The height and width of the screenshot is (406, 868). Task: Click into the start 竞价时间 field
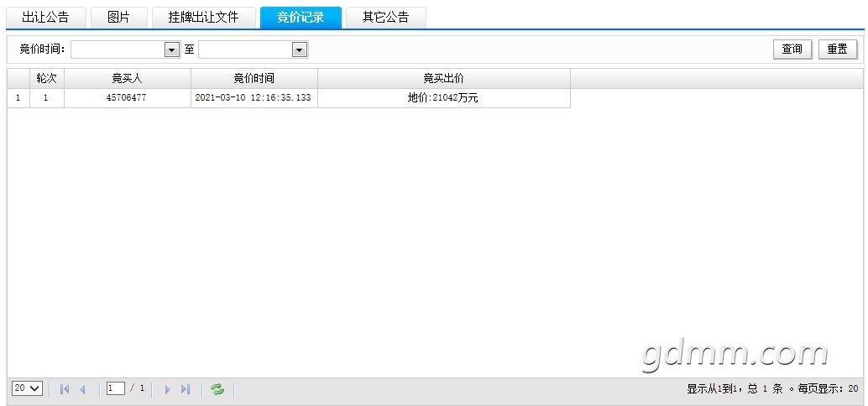pos(118,49)
